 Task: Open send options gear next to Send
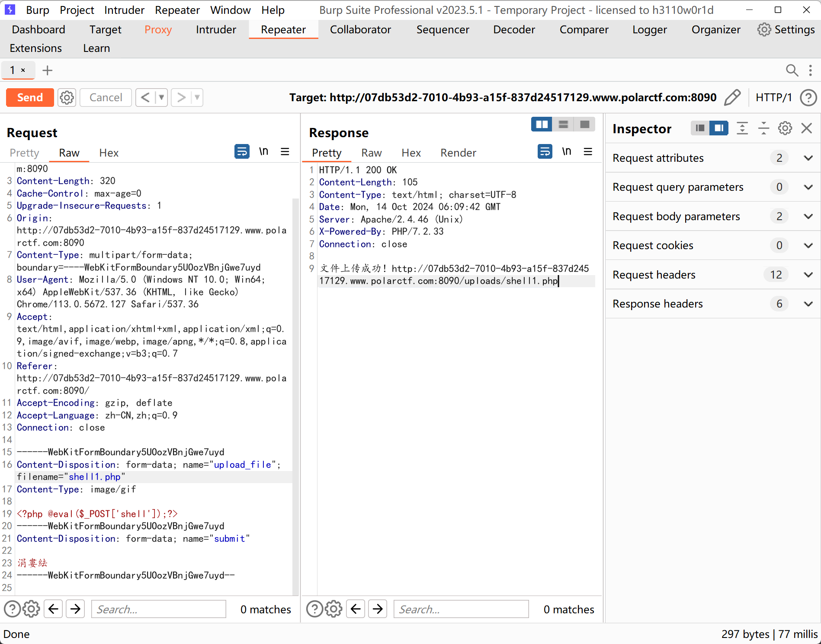pos(67,98)
